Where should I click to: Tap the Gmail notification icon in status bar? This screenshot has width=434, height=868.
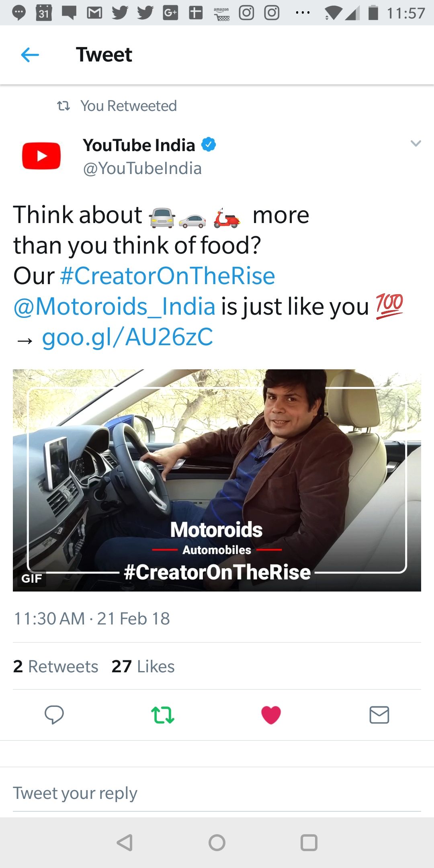[94, 13]
